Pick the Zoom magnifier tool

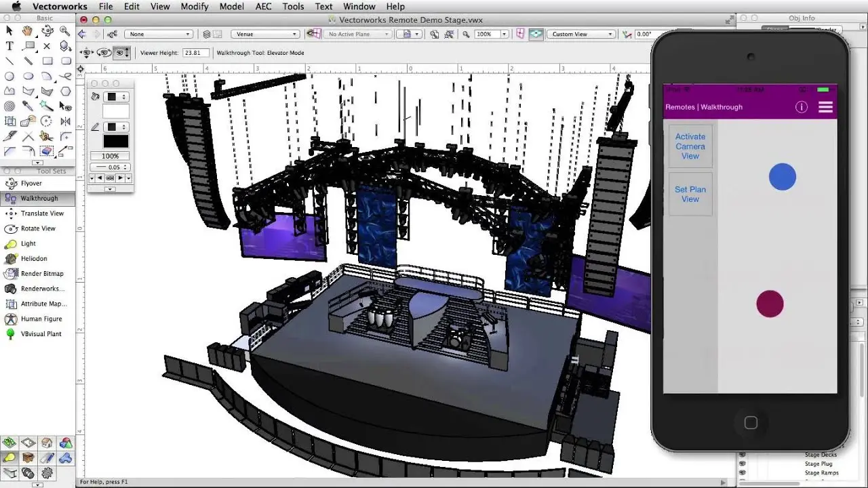(x=65, y=30)
